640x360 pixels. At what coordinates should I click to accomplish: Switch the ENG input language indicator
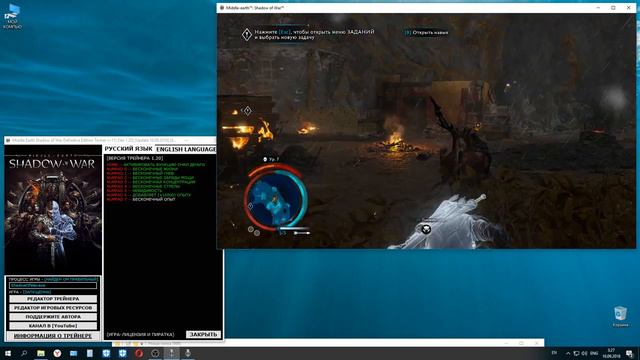pos(594,353)
